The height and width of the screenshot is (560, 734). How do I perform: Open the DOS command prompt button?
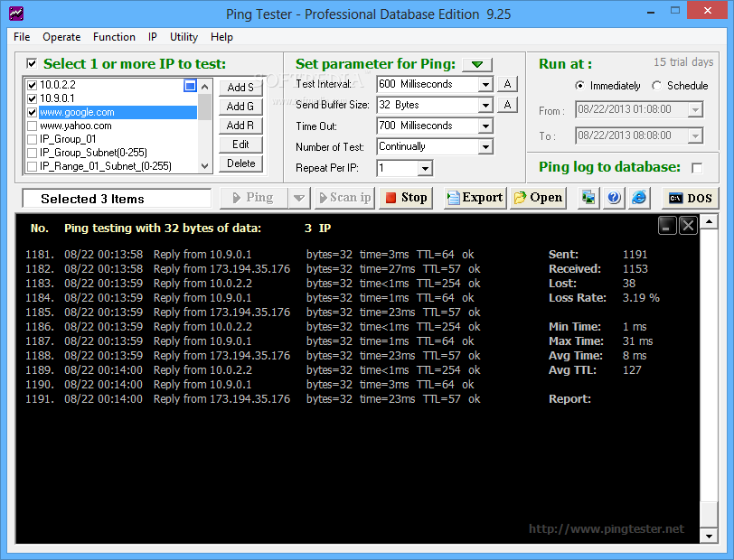point(690,198)
